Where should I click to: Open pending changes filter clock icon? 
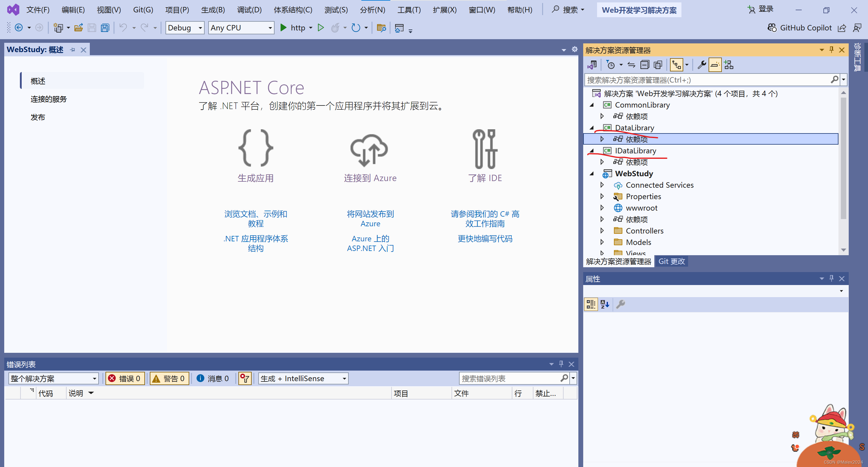[610, 65]
